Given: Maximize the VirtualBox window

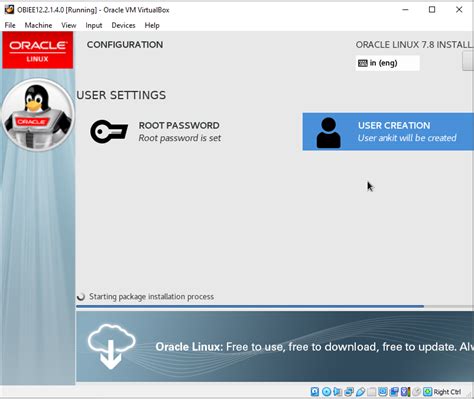Looking at the screenshot, I should 432,10.
